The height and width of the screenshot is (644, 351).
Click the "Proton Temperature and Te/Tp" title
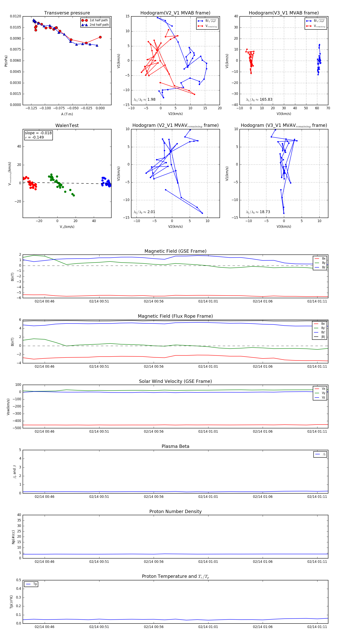(175, 576)
